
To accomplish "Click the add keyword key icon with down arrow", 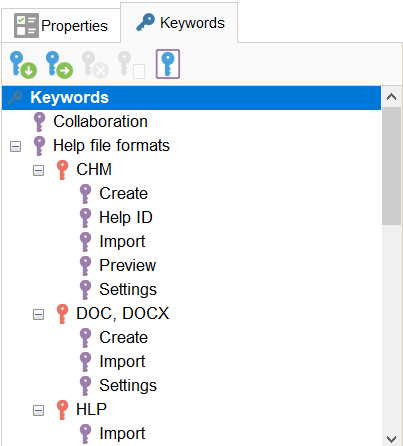I will point(23,65).
